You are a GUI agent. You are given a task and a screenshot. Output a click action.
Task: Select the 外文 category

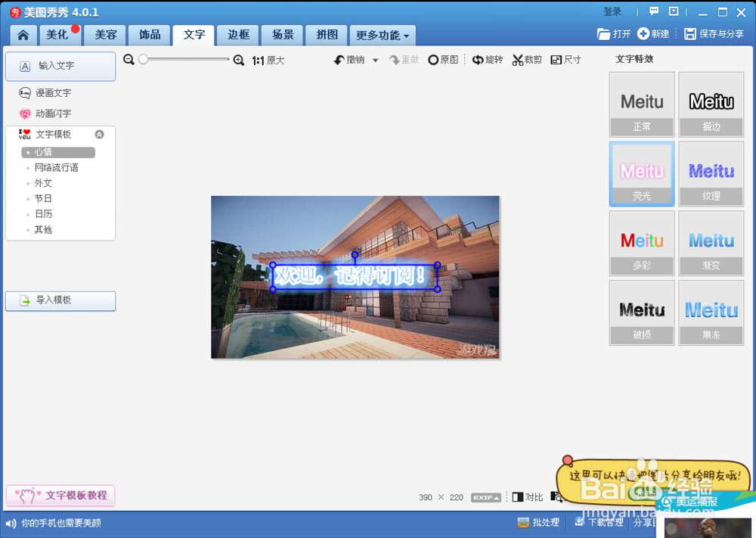(43, 183)
